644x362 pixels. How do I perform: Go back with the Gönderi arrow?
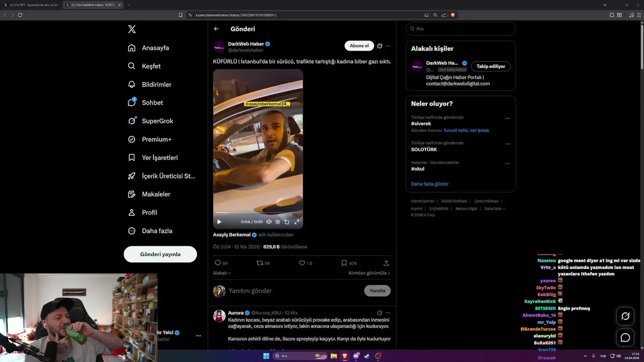coord(216,29)
